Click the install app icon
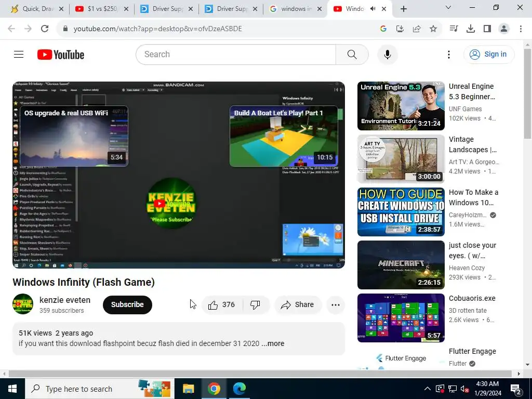 [400, 29]
